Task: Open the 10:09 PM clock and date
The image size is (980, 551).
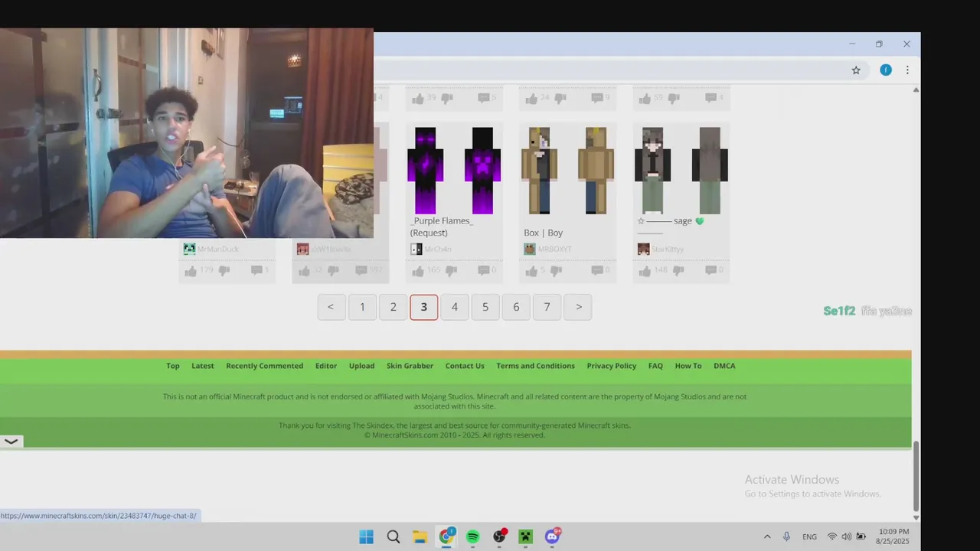Action: 893,536
